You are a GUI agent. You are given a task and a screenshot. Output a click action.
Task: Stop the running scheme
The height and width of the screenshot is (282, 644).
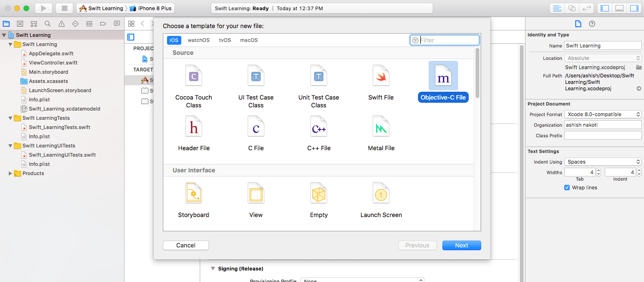(64, 8)
